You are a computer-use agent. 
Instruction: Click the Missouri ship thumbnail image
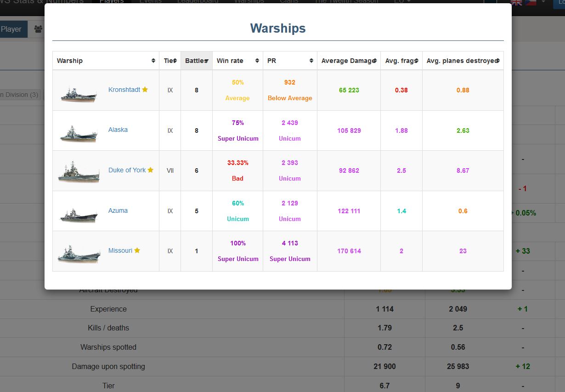pyautogui.click(x=79, y=254)
